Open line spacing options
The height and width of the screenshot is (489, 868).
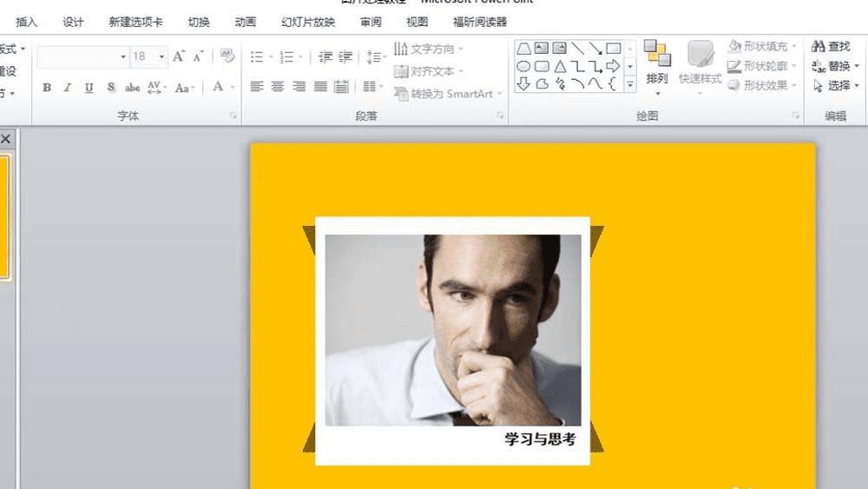(x=375, y=57)
